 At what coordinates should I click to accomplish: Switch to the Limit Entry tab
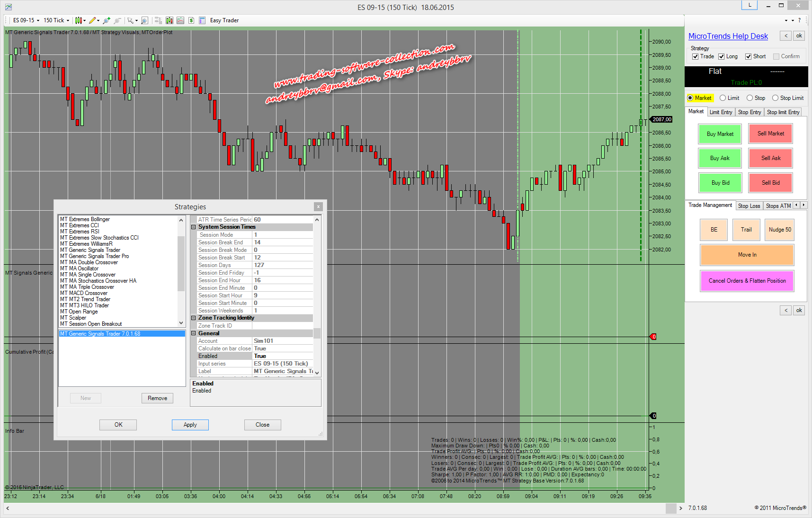coord(721,112)
